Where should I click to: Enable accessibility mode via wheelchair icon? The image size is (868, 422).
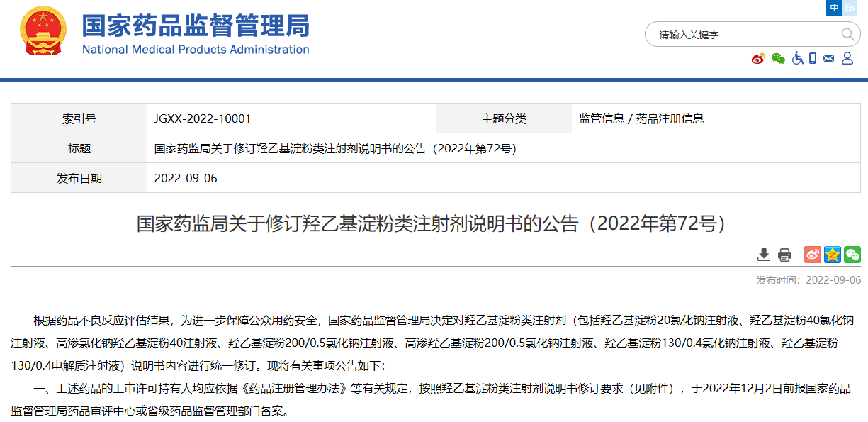(x=797, y=59)
